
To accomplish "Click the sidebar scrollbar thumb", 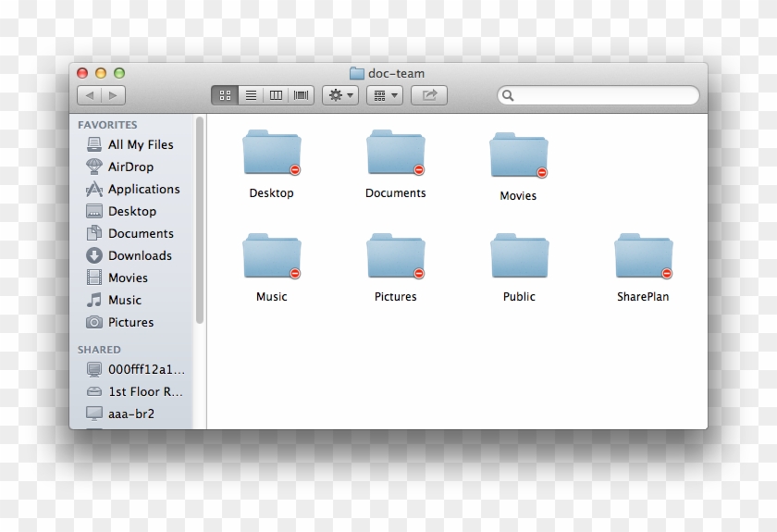I will pos(199,220).
